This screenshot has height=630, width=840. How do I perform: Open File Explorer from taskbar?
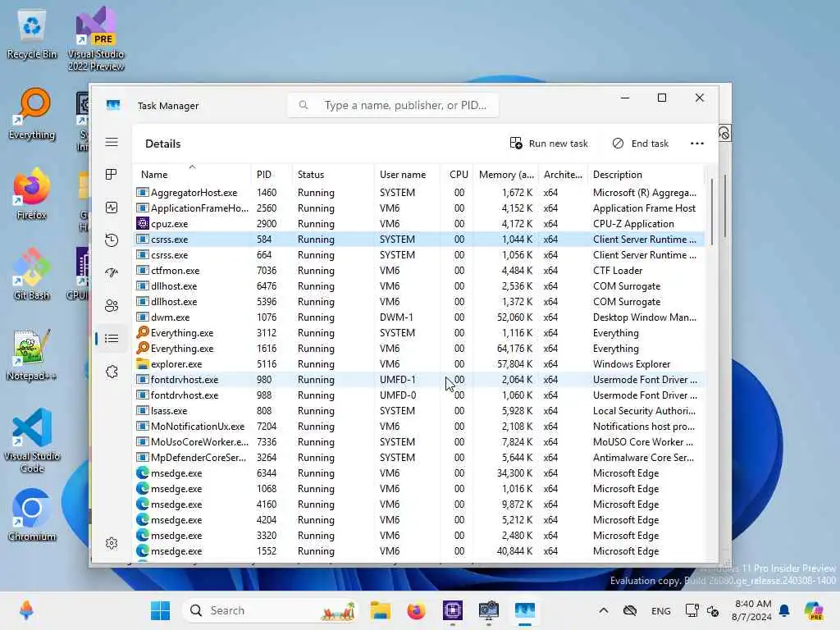pyautogui.click(x=380, y=610)
